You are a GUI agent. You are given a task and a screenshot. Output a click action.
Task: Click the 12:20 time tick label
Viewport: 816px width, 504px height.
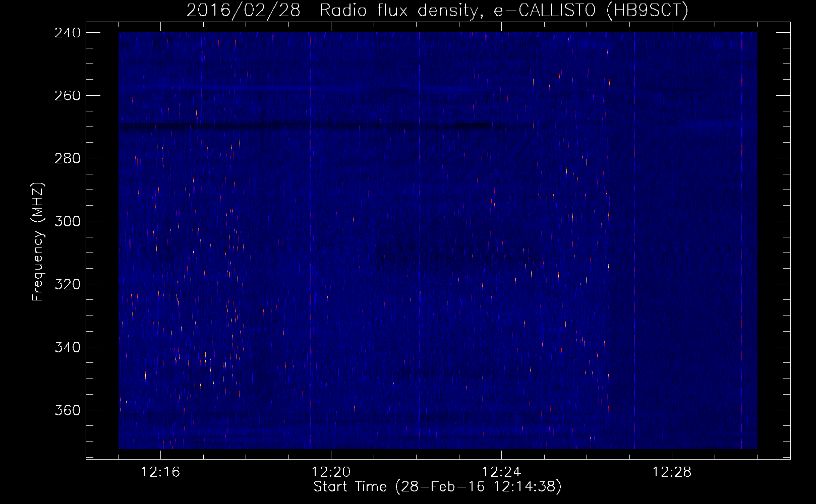point(331,472)
